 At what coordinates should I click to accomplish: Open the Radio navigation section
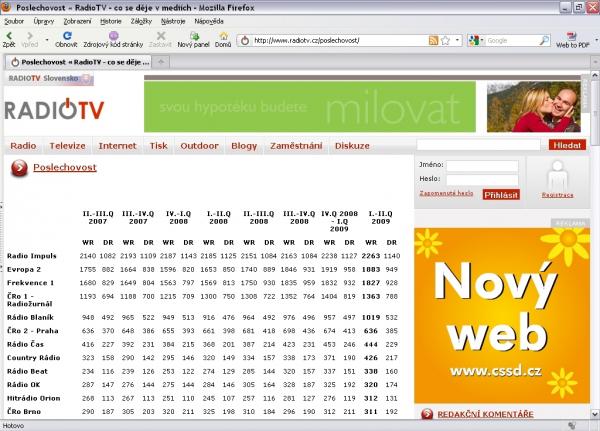[23, 146]
